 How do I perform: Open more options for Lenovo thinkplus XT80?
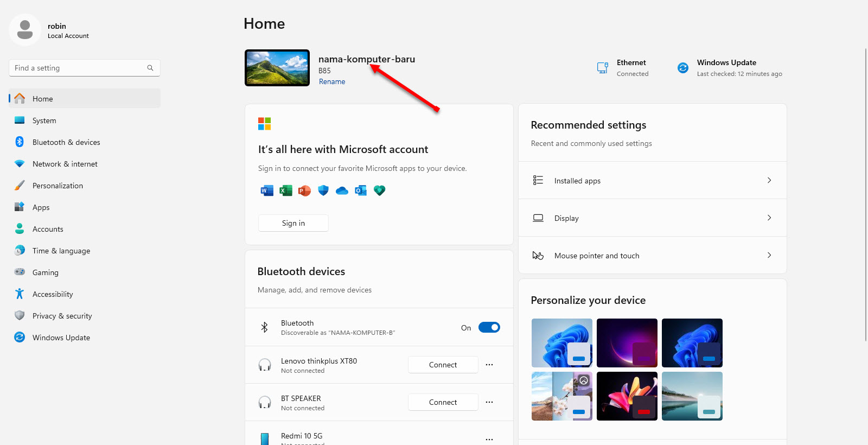pyautogui.click(x=489, y=365)
